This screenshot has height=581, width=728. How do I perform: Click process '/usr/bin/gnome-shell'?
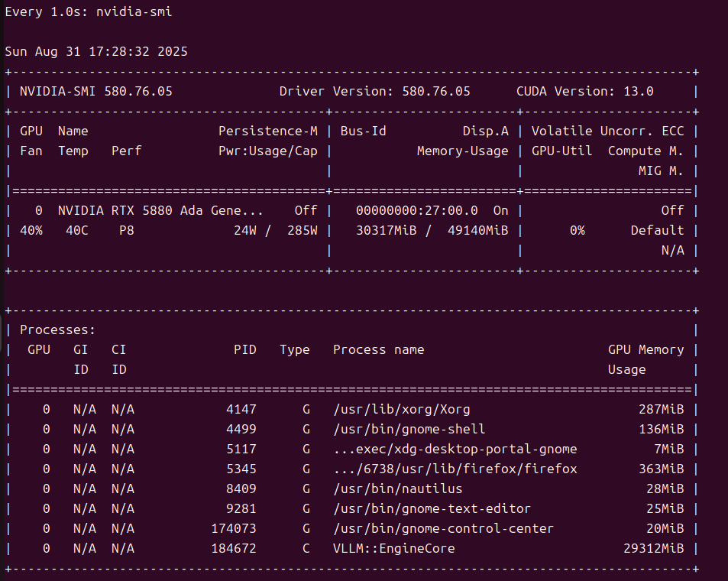(x=409, y=429)
